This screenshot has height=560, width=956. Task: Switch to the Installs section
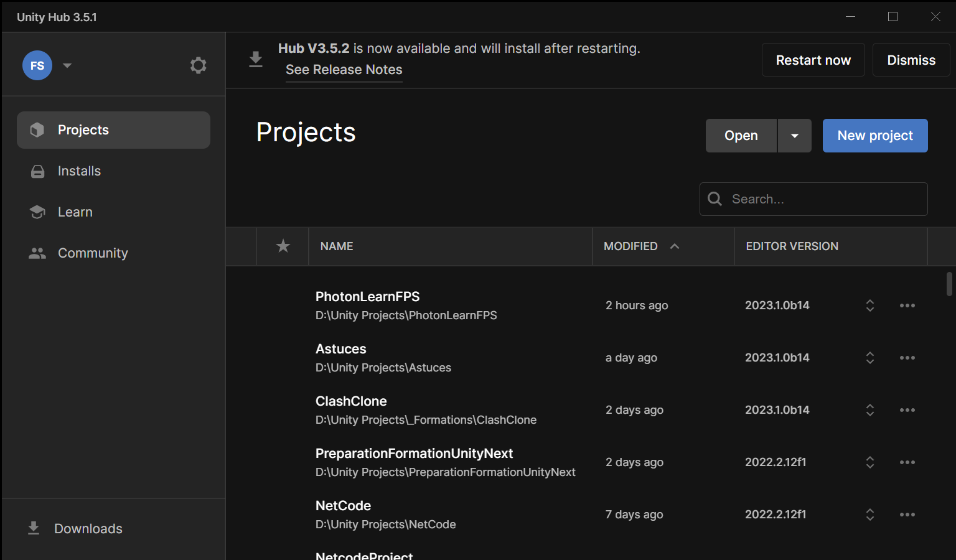point(113,171)
